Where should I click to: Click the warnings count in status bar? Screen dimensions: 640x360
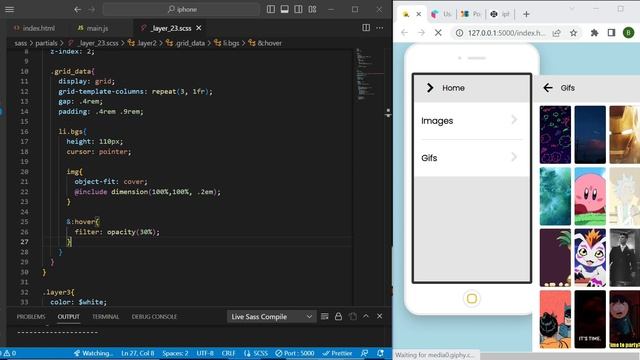click(x=10, y=353)
